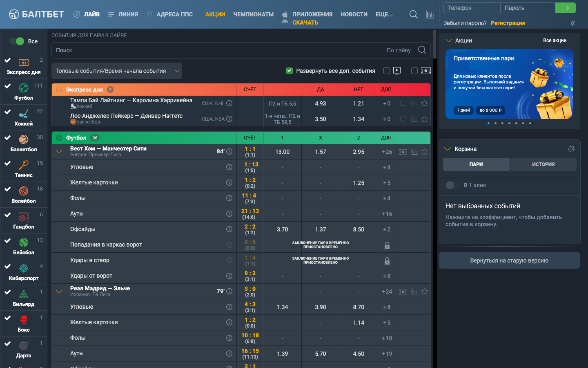Image resolution: width=588 pixels, height=368 pixels.
Task: Click the Регистрация link
Action: coord(508,23)
